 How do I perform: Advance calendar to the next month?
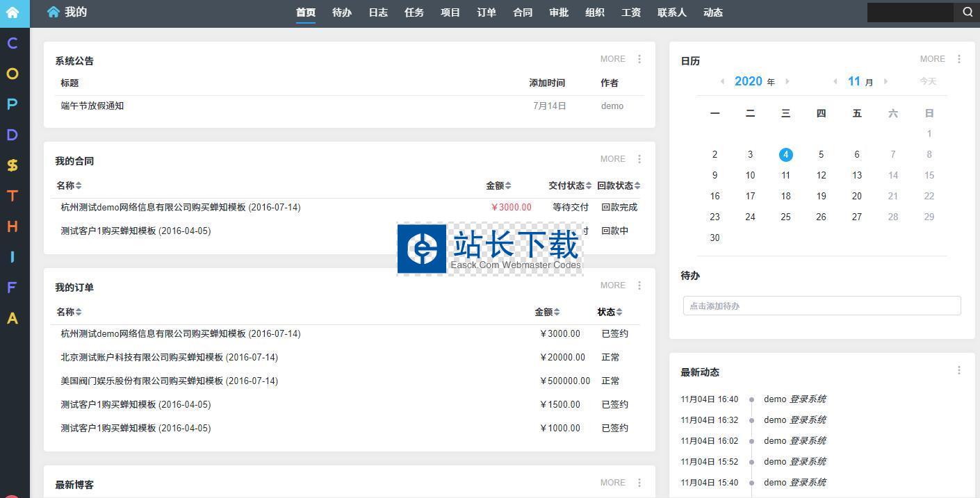coord(885,81)
